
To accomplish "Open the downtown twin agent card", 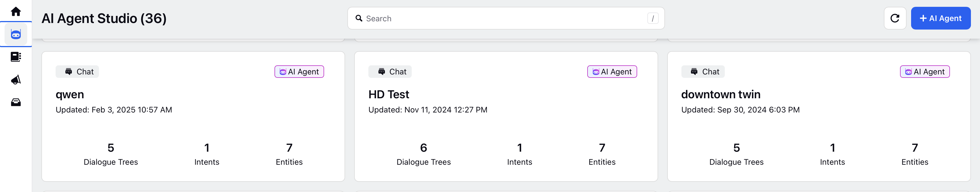I will [x=819, y=116].
